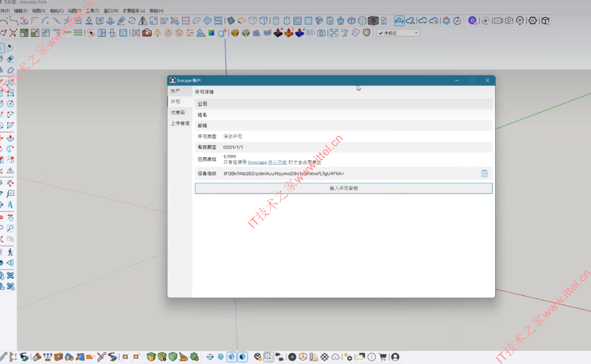Click the 邮箱 field row
This screenshot has height=364, width=591.
tap(344, 126)
